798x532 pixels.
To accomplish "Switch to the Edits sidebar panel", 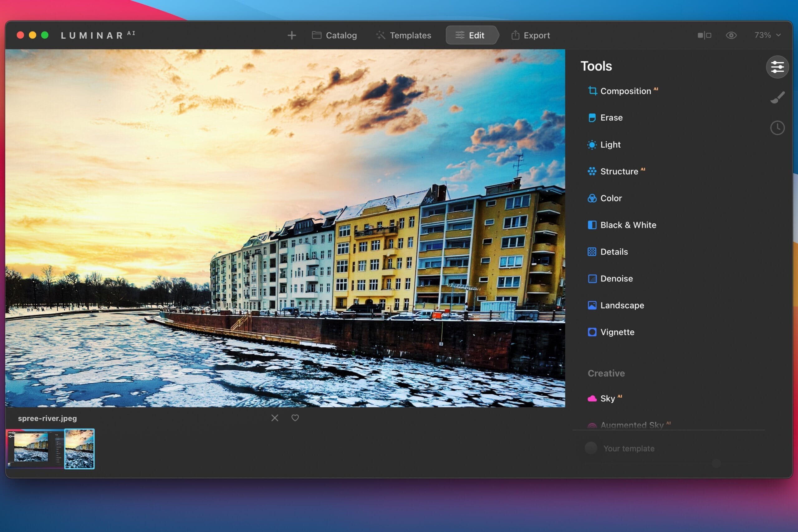I will click(777, 67).
